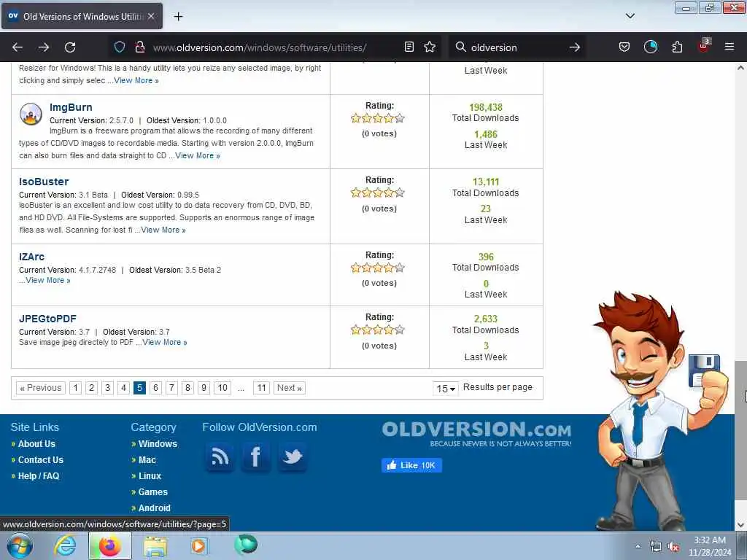Go to results page 11
The height and width of the screenshot is (560, 747).
(x=262, y=388)
